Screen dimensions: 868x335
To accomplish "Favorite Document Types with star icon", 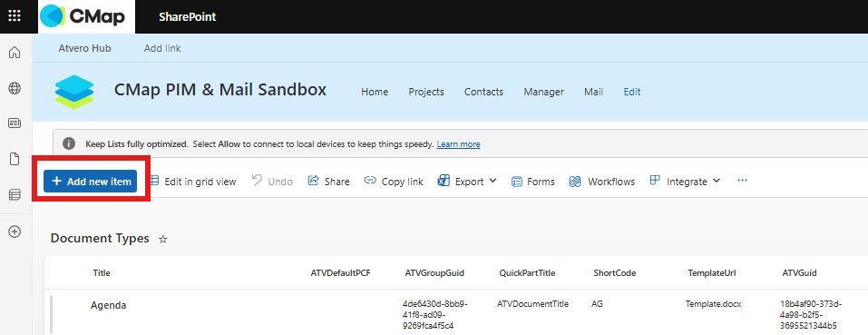I will (x=162, y=239).
